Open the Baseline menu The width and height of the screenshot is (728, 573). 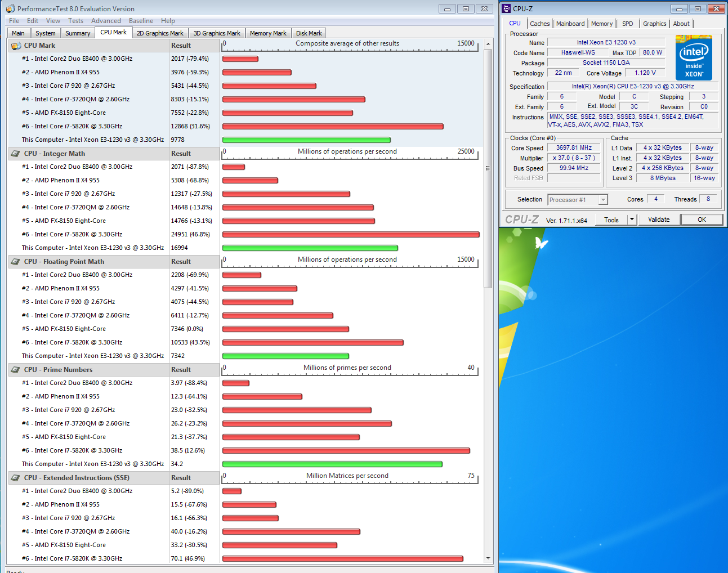click(x=141, y=21)
